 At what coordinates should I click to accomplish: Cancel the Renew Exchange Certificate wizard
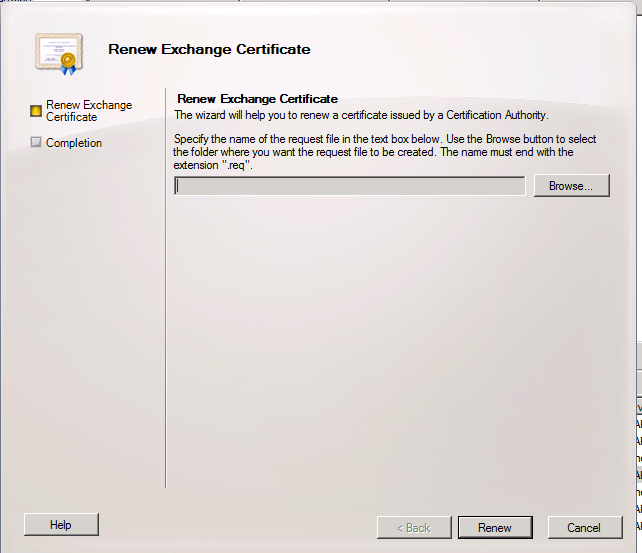click(585, 528)
